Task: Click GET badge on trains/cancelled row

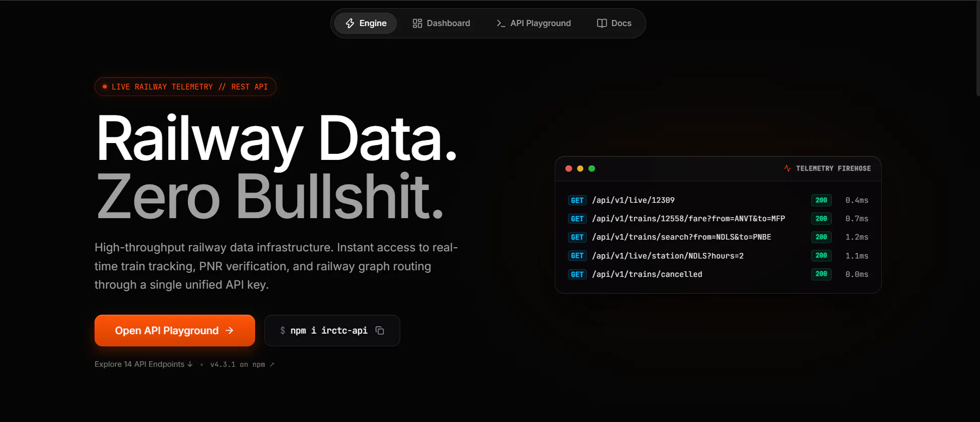Action: pyautogui.click(x=577, y=274)
